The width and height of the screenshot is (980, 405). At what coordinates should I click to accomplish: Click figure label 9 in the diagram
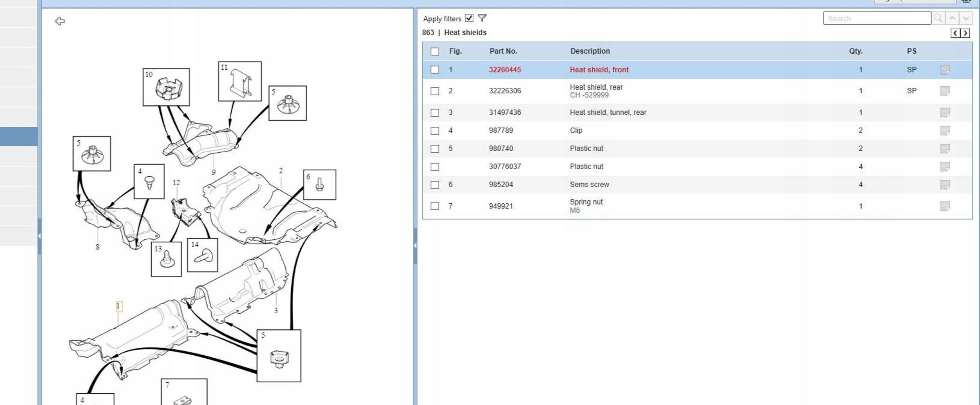pos(214,172)
